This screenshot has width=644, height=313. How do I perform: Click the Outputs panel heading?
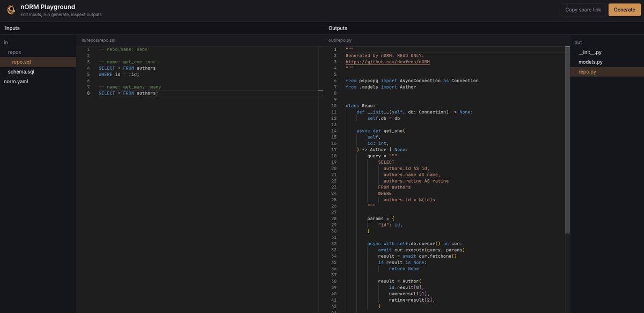point(338,28)
